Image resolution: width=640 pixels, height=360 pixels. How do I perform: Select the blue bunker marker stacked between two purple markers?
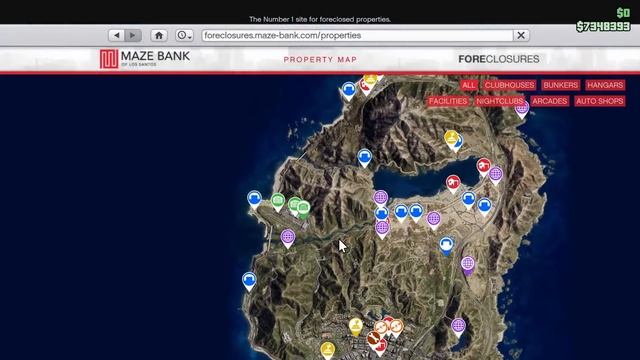click(382, 213)
